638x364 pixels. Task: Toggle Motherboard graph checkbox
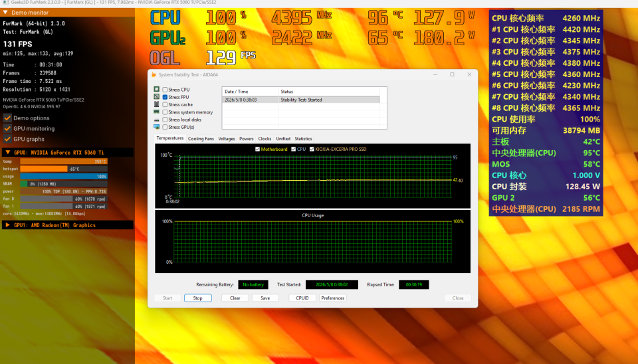pyautogui.click(x=258, y=149)
